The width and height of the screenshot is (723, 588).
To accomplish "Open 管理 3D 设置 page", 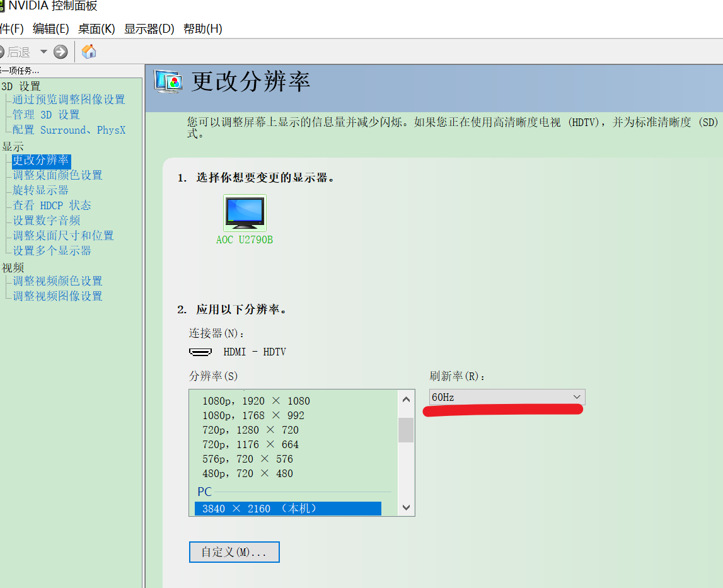I will [x=46, y=114].
